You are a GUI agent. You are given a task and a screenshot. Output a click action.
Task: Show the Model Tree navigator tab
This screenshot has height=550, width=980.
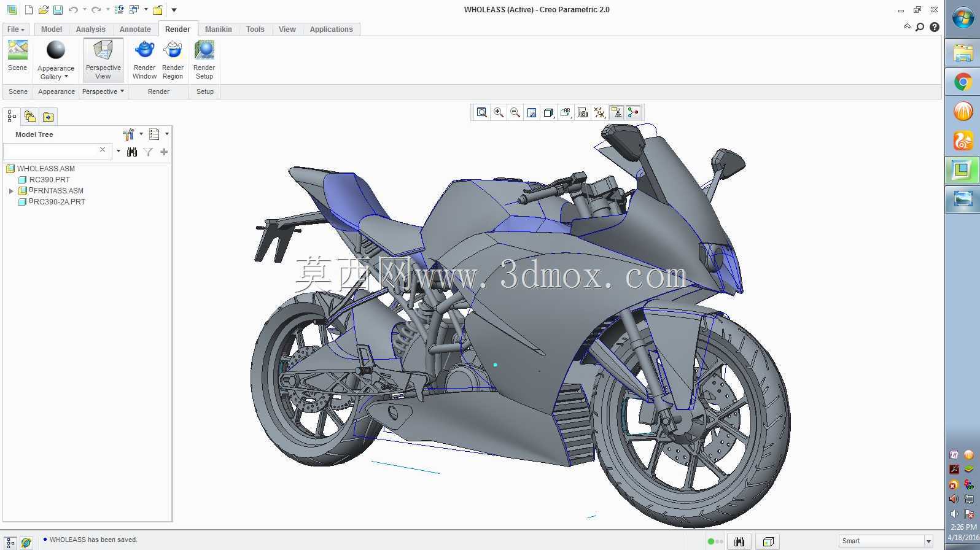[x=12, y=116]
